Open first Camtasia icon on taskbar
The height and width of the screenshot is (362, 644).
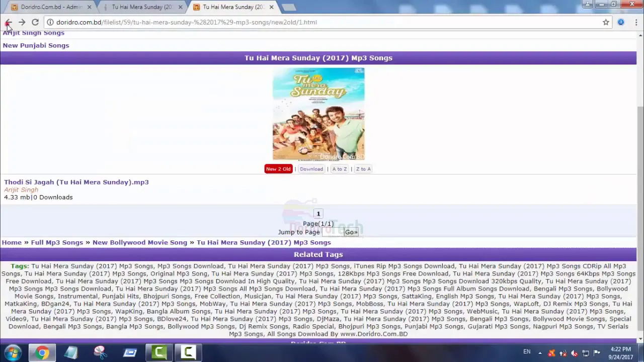159,352
